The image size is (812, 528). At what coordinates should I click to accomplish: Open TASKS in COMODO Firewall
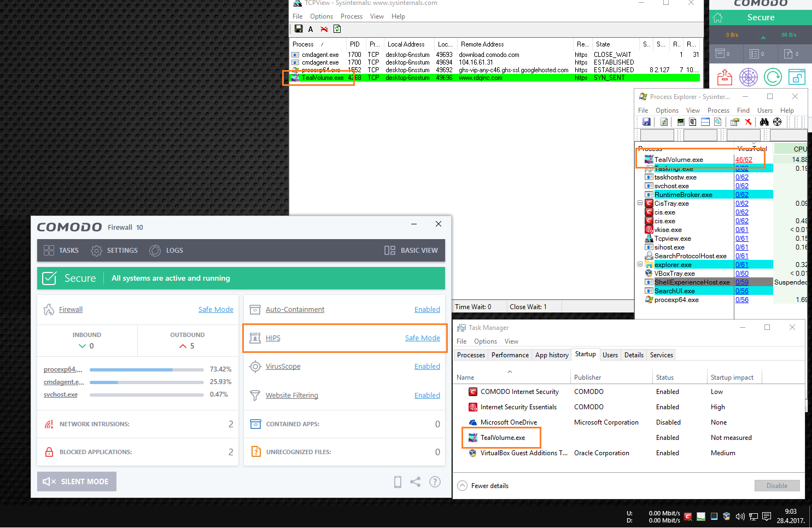click(61, 251)
